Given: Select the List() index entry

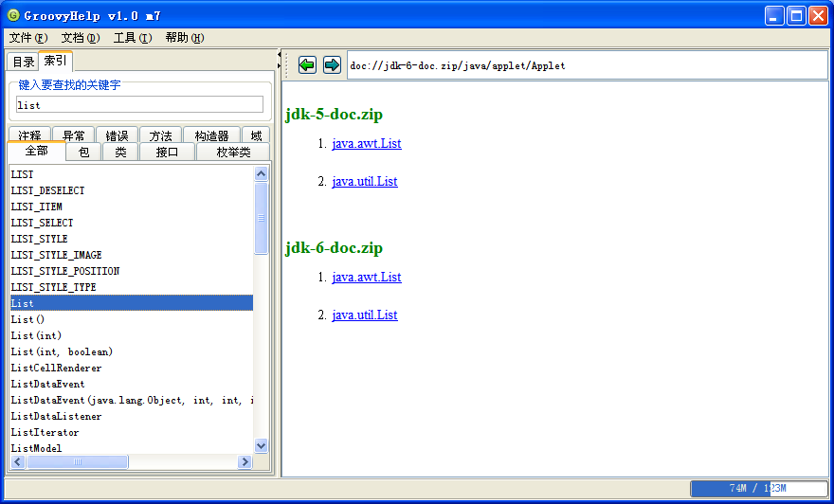Looking at the screenshot, I should pyautogui.click(x=132, y=319).
